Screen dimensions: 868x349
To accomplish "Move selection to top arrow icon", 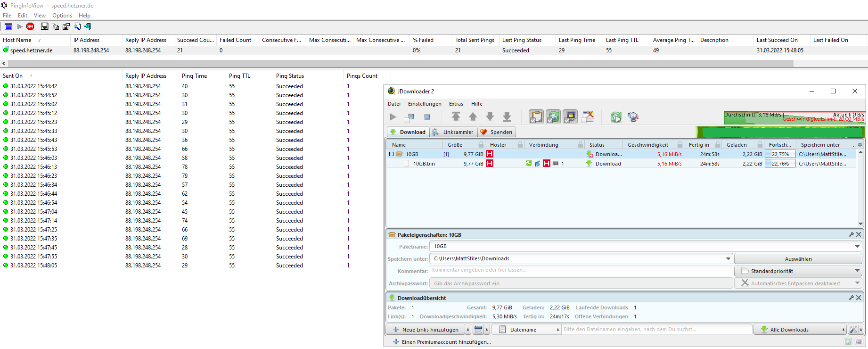I will pos(456,117).
